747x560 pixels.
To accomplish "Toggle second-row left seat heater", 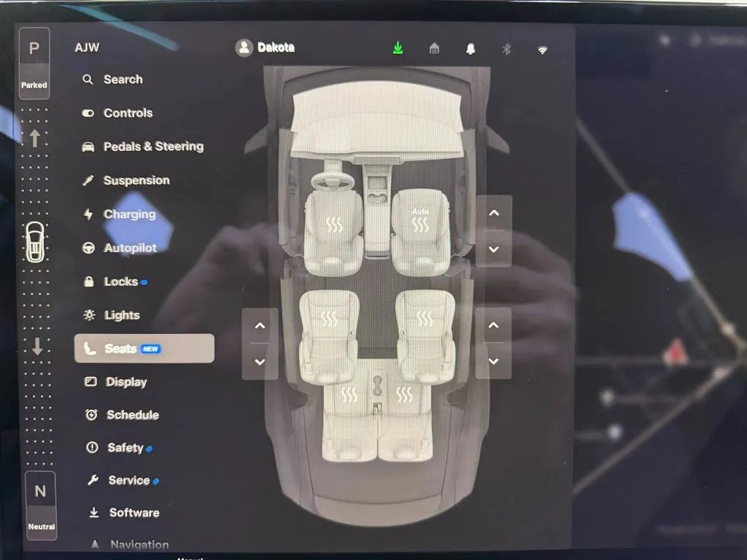I will 330,319.
